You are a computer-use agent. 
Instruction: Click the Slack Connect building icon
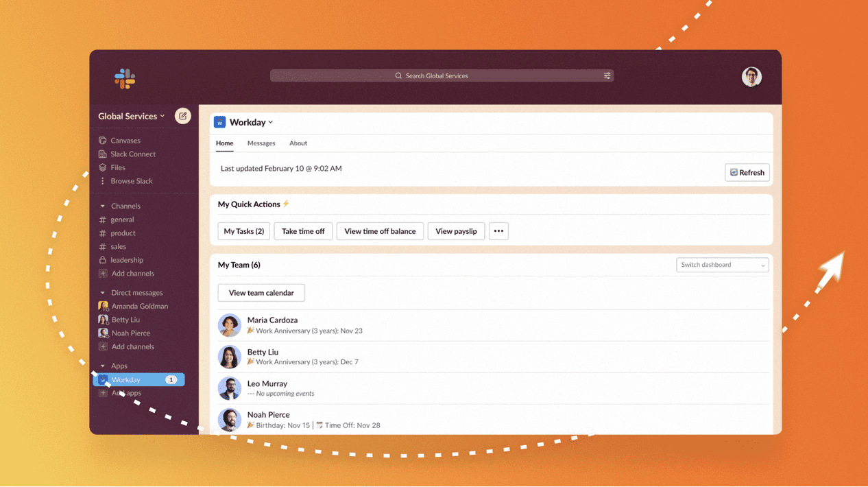103,154
